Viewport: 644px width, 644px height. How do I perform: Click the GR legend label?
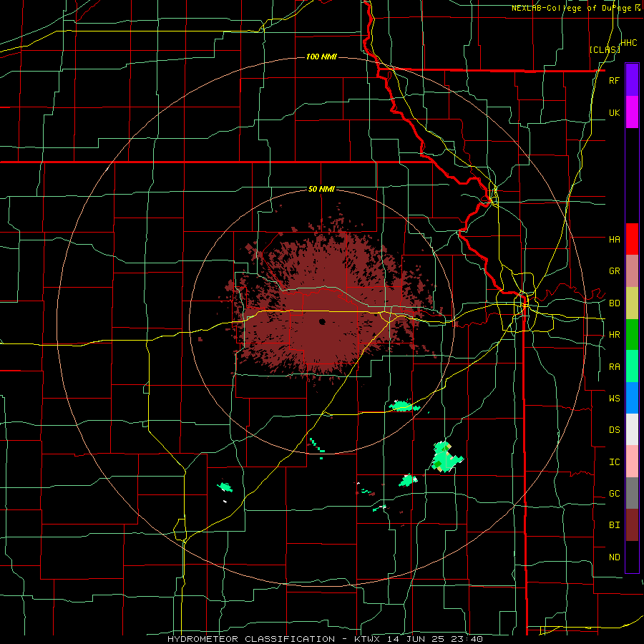pyautogui.click(x=614, y=271)
